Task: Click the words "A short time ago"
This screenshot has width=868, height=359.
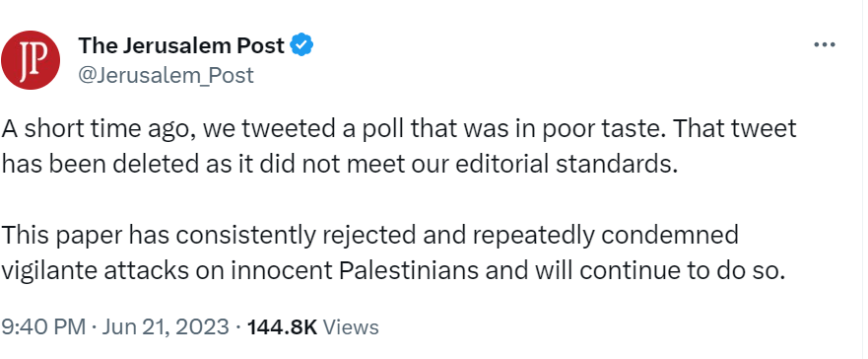Action: click(x=98, y=129)
